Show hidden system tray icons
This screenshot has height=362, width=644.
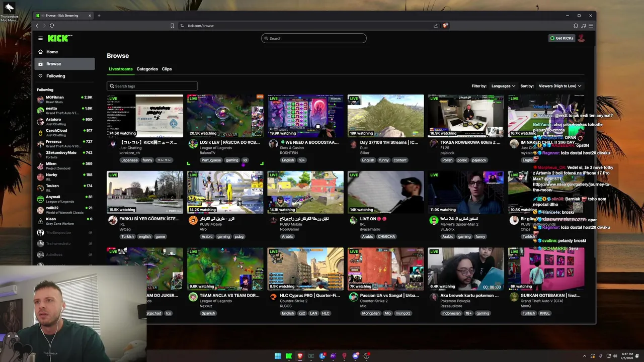pyautogui.click(x=585, y=356)
